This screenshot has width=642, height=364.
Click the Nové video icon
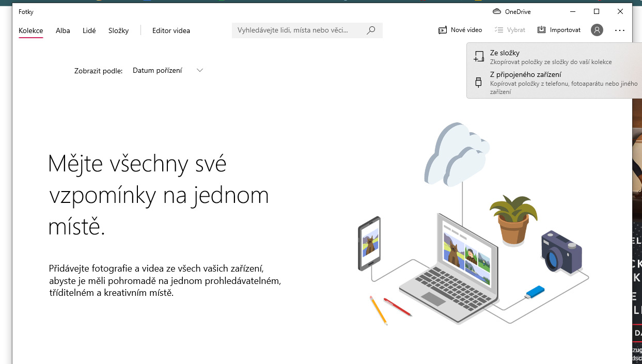tap(443, 30)
